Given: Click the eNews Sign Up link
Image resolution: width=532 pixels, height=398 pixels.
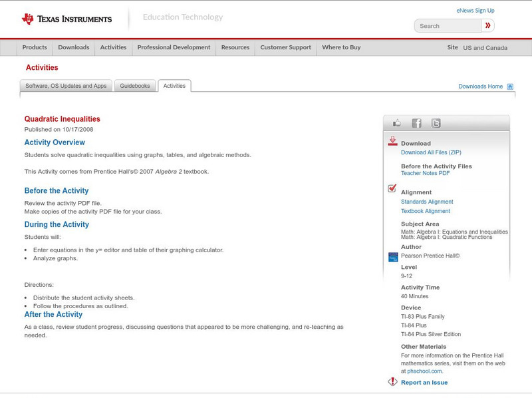Looking at the screenshot, I should [x=475, y=11].
